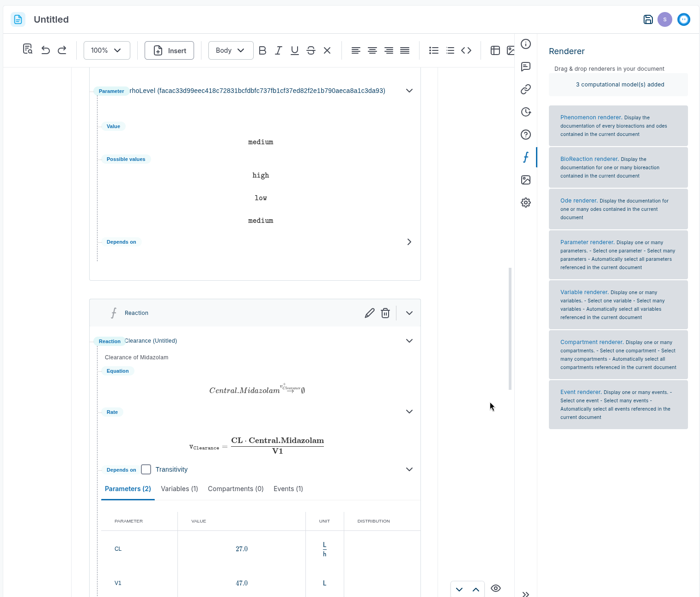Open the images sidebar panel
Viewport: 700px width, 597px height.
click(x=526, y=180)
